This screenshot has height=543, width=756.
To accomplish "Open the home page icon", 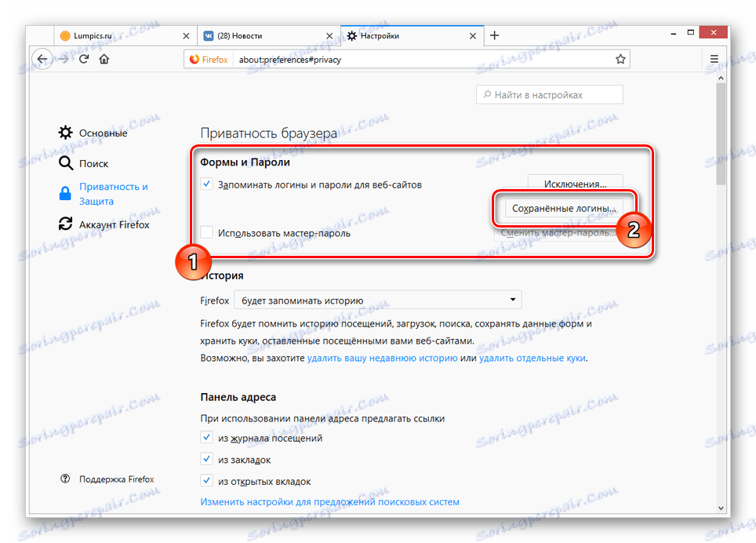I will click(104, 59).
